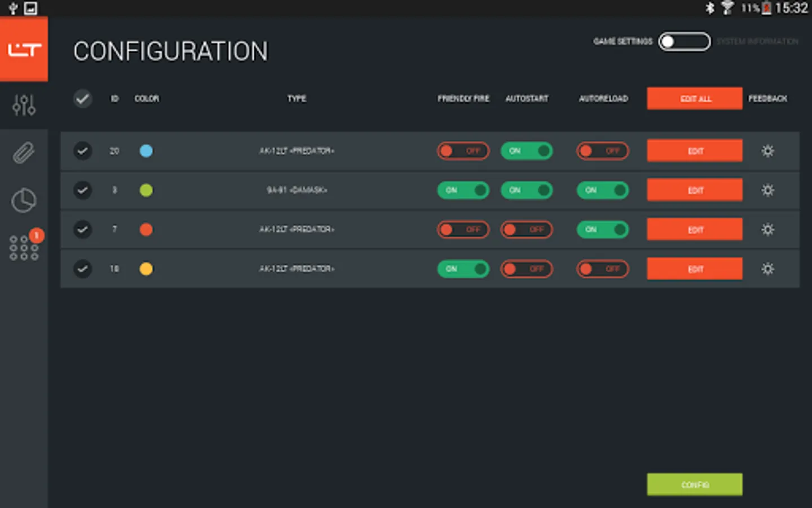Click the SYSTEM INFORMATION label

(757, 42)
